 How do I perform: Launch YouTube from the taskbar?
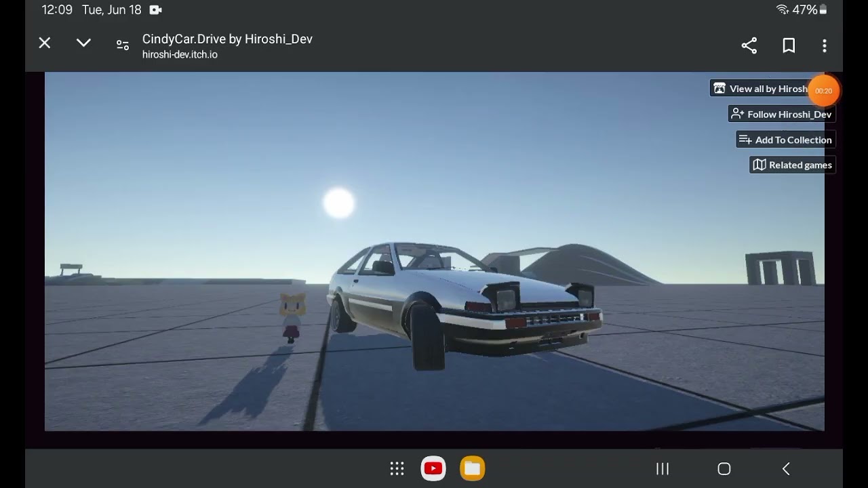(x=433, y=468)
